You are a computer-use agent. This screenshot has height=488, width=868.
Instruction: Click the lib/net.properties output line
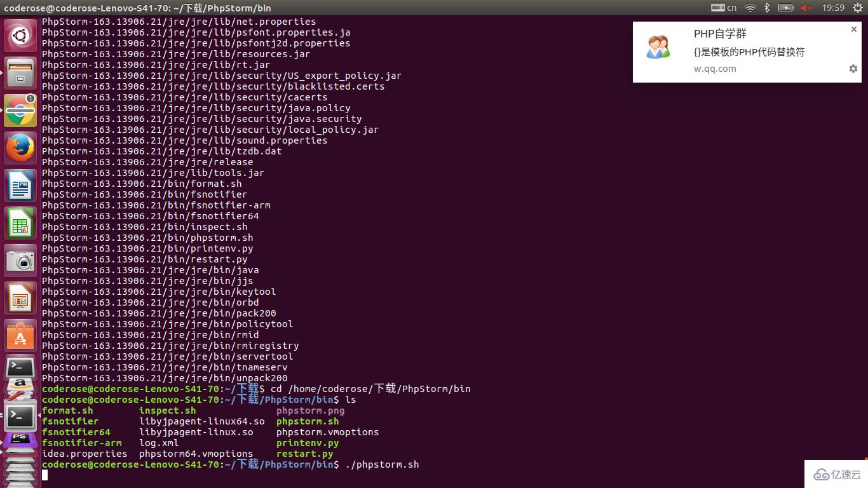click(179, 22)
